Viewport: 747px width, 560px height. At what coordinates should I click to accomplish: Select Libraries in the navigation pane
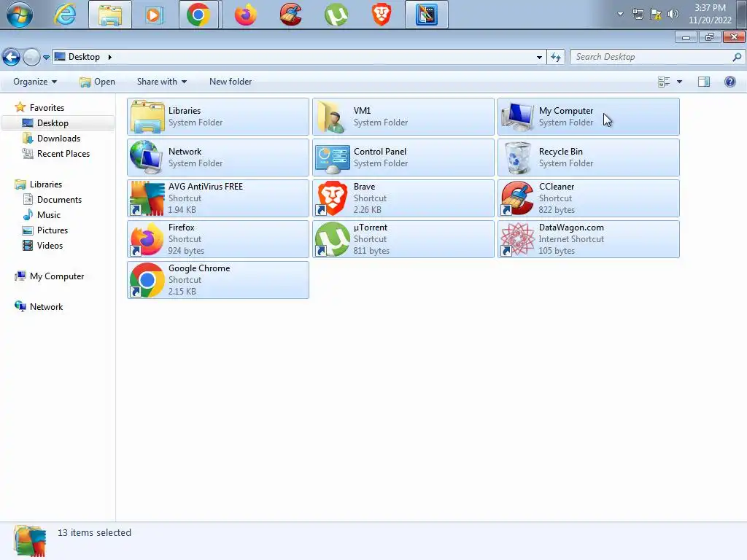coord(46,184)
